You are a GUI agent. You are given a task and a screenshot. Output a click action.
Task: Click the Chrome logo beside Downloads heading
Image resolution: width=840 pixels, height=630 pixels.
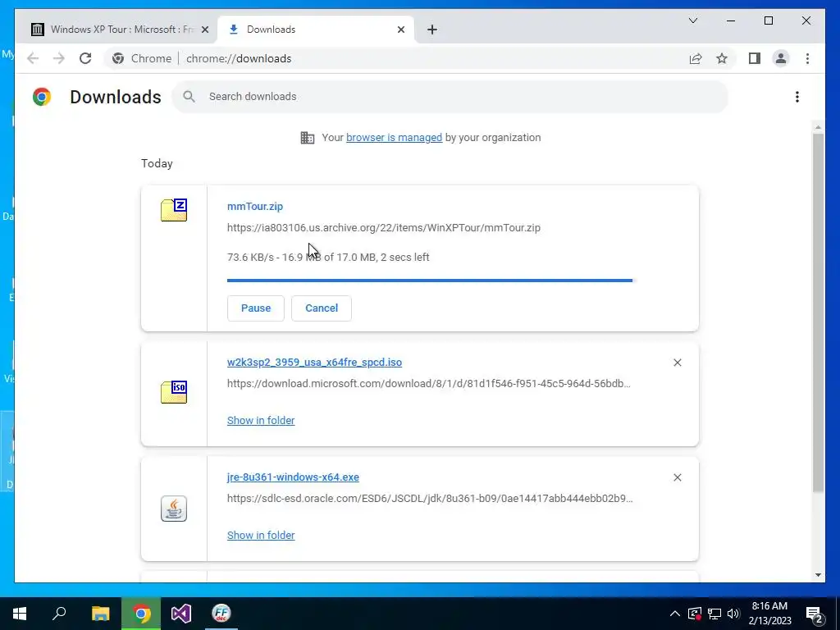pos(42,97)
